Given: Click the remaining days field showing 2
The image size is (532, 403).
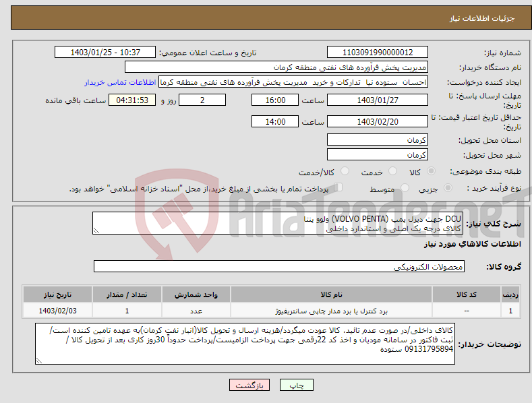Looking at the screenshot, I should point(202,100).
